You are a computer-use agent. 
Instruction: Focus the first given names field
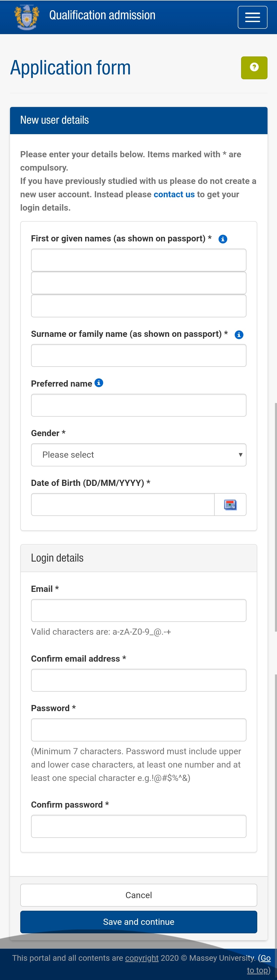(138, 260)
